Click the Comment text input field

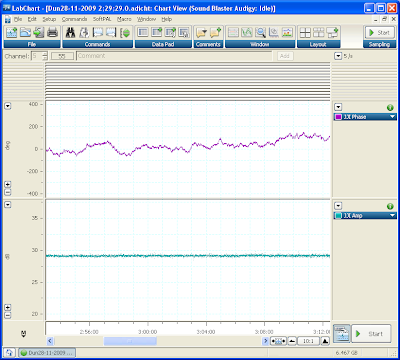tap(174, 56)
